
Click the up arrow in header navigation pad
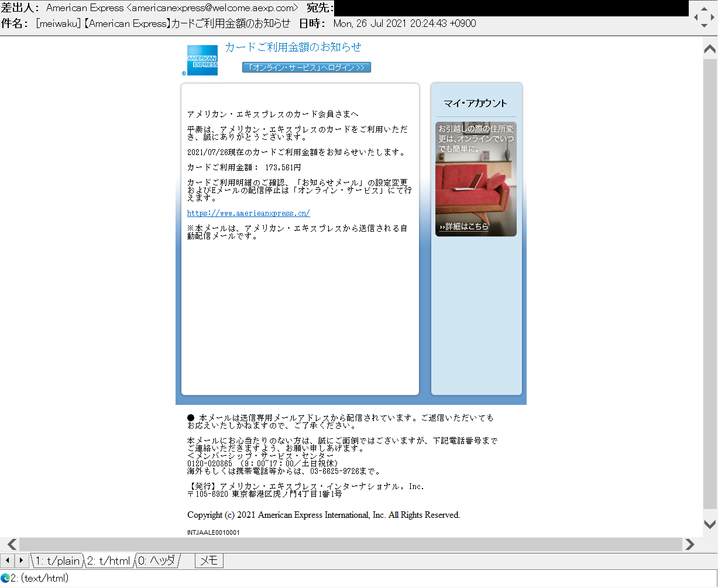click(x=703, y=9)
